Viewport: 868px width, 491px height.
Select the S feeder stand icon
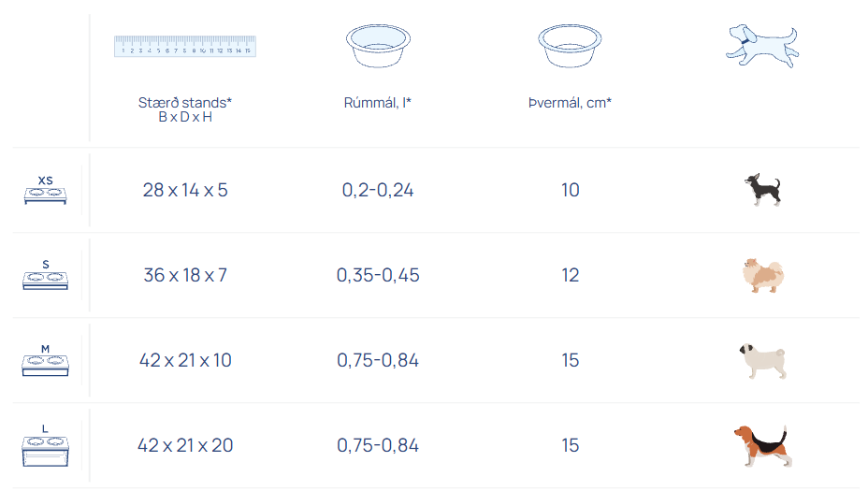point(46,275)
